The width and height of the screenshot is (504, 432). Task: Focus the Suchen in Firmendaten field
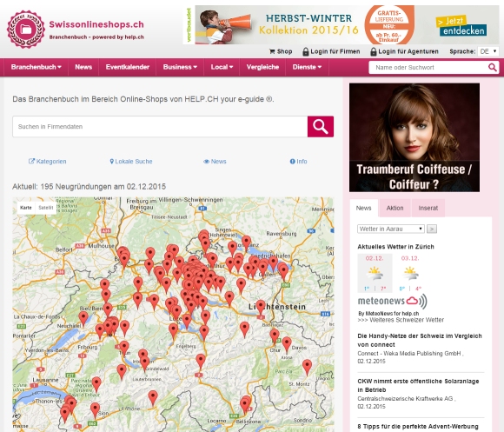coord(160,127)
